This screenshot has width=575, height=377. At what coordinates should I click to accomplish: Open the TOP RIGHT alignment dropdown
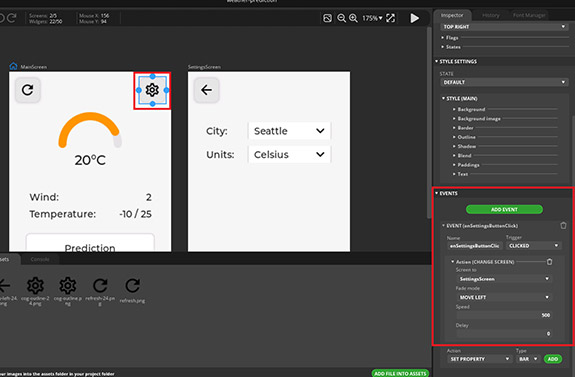pyautogui.click(x=504, y=27)
